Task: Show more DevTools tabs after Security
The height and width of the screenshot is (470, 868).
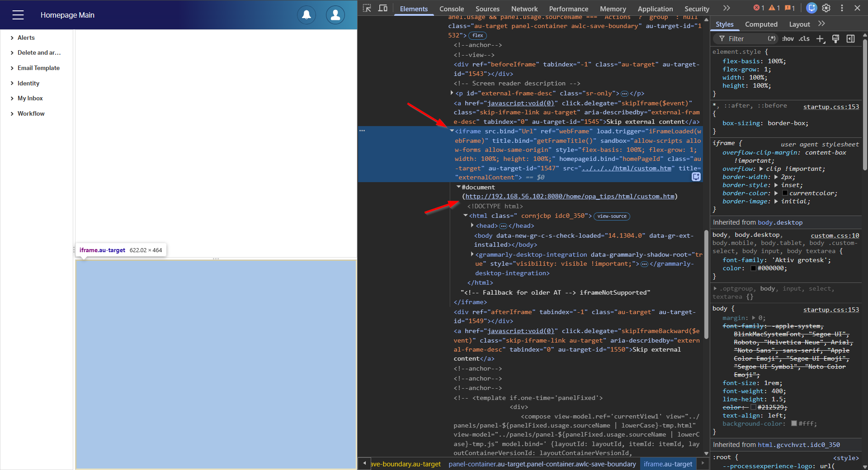Action: point(726,8)
